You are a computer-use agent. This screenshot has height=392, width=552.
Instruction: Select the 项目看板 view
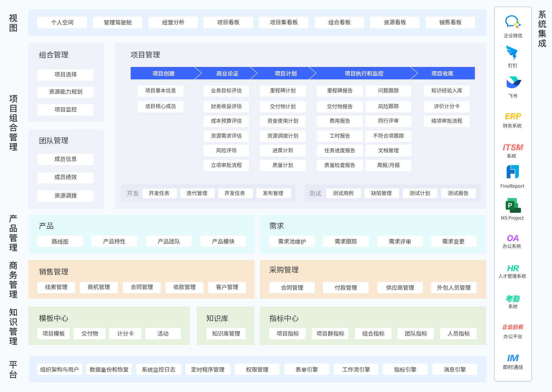coord(228,23)
